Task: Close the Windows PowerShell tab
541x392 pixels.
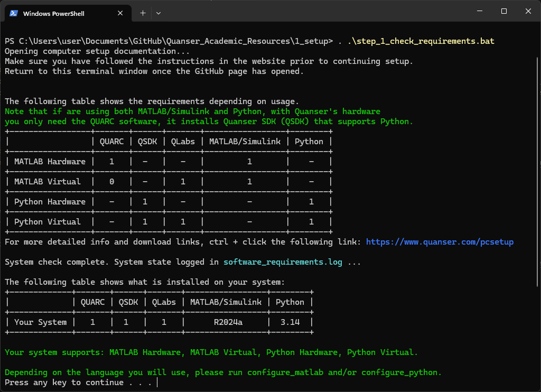Action: pos(120,13)
